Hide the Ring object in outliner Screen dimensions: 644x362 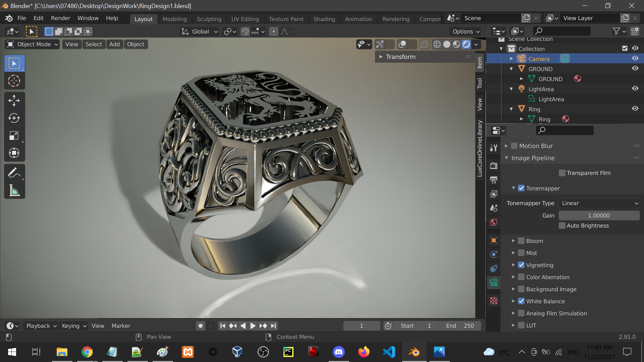point(635,109)
